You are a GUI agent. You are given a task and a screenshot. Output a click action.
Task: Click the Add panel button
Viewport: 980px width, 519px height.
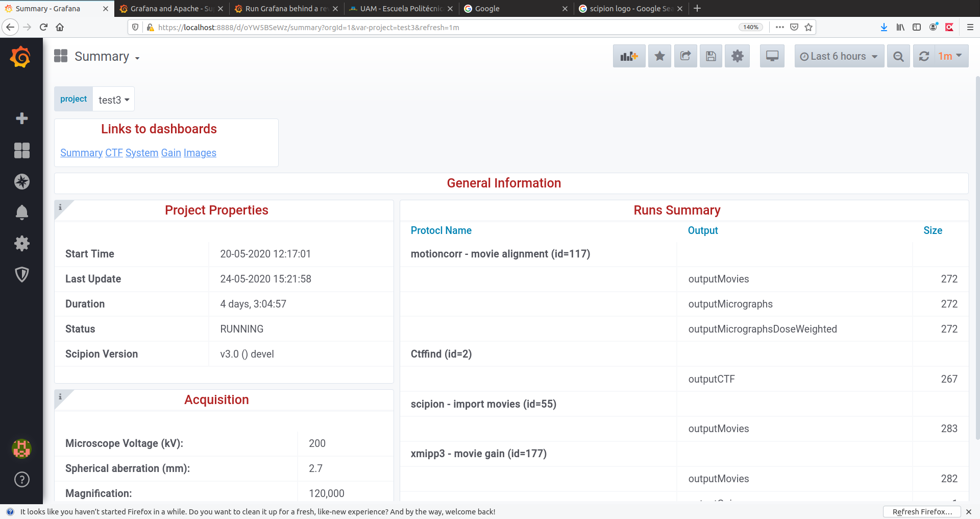[629, 56]
